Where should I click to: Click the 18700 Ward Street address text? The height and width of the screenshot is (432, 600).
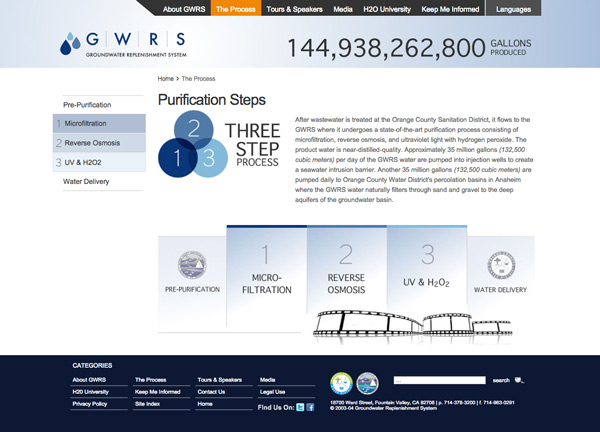coord(382,403)
